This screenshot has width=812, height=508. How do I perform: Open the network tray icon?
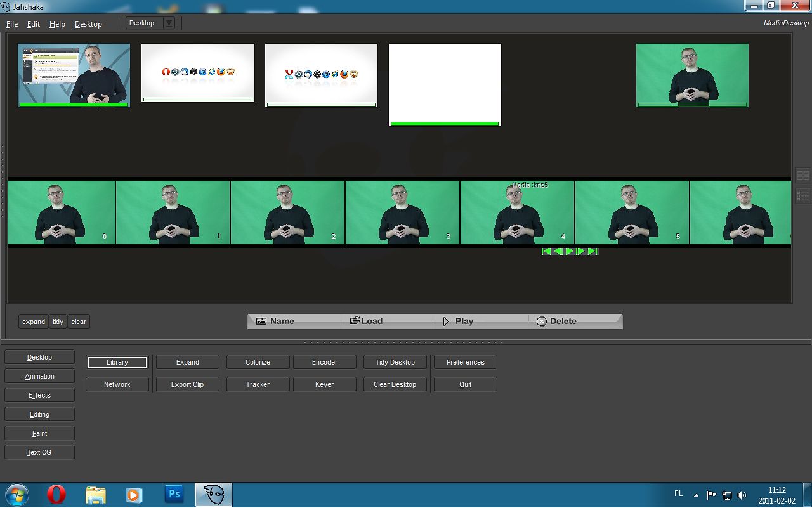click(x=727, y=495)
